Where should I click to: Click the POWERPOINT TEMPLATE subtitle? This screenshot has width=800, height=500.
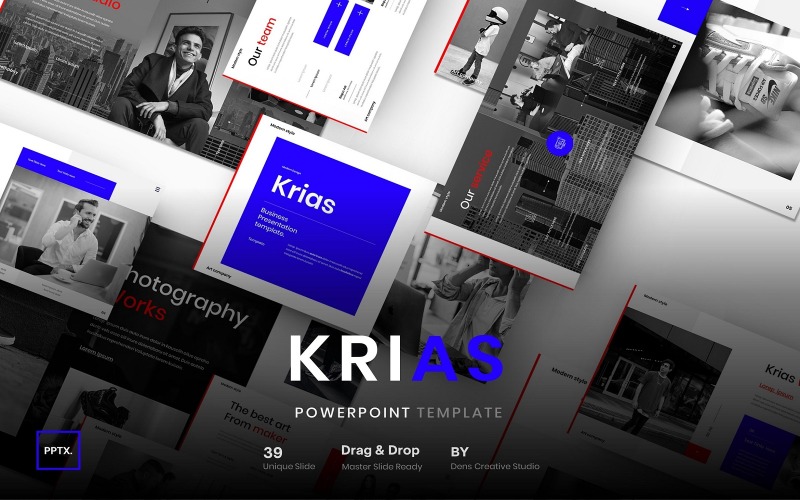pos(398,412)
